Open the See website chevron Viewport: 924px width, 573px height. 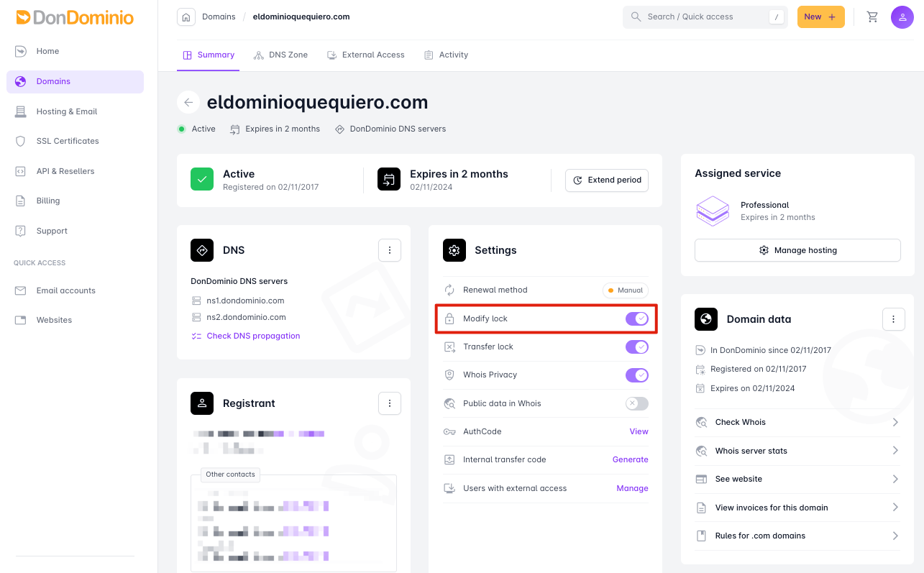tap(895, 479)
